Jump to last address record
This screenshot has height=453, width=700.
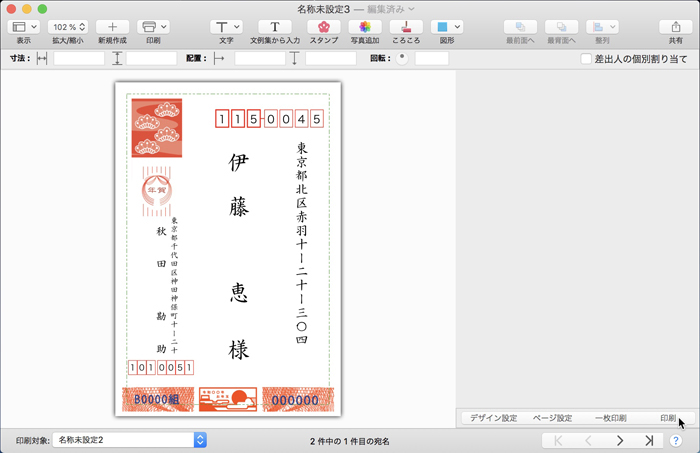(649, 440)
